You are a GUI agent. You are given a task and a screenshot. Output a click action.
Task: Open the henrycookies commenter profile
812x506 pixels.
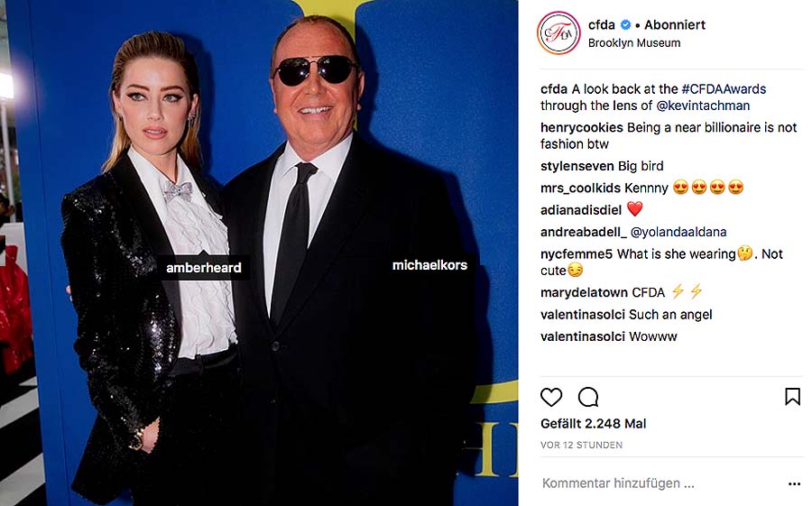582,127
